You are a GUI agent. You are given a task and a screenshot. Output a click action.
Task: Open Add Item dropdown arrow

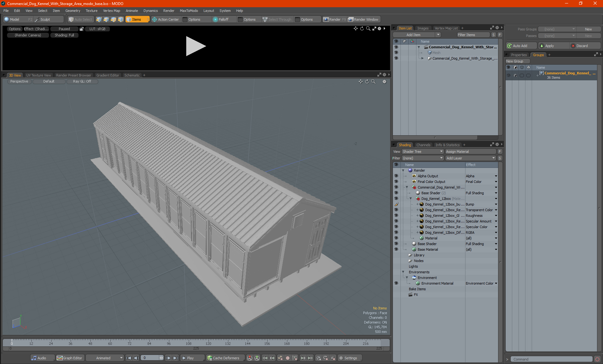point(438,35)
